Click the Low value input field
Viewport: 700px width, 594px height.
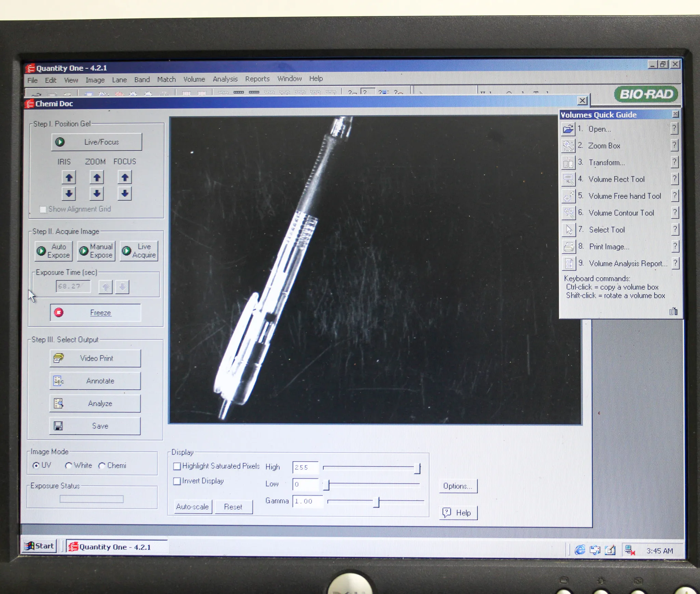pyautogui.click(x=306, y=484)
